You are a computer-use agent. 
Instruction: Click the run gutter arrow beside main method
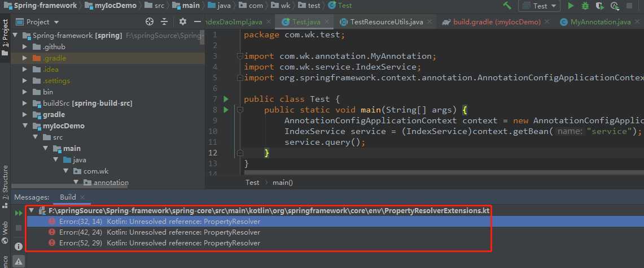point(225,110)
